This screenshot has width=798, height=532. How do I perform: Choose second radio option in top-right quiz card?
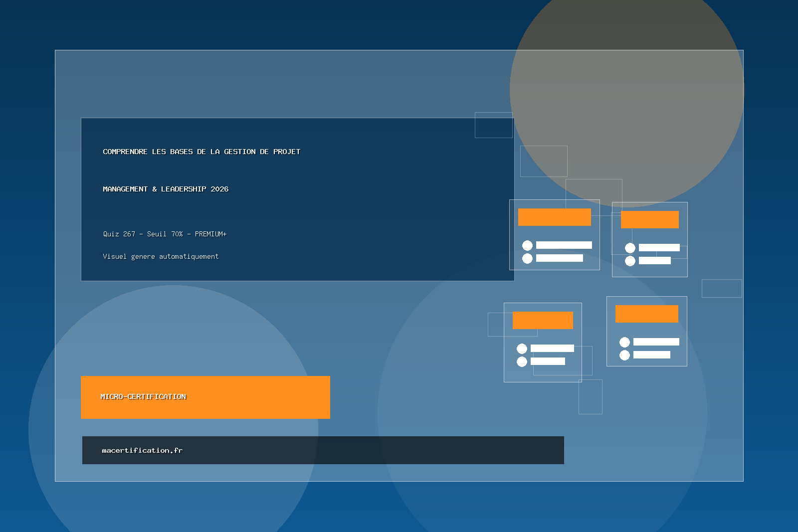coord(630,261)
